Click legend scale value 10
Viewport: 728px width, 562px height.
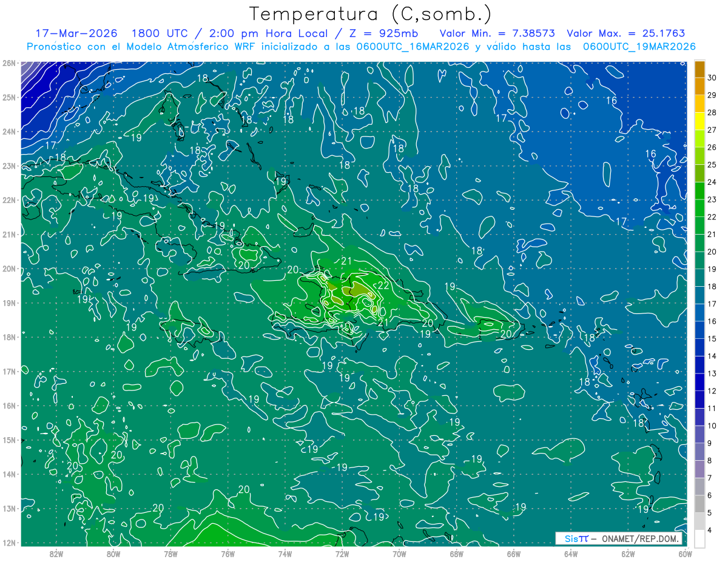tap(712, 426)
